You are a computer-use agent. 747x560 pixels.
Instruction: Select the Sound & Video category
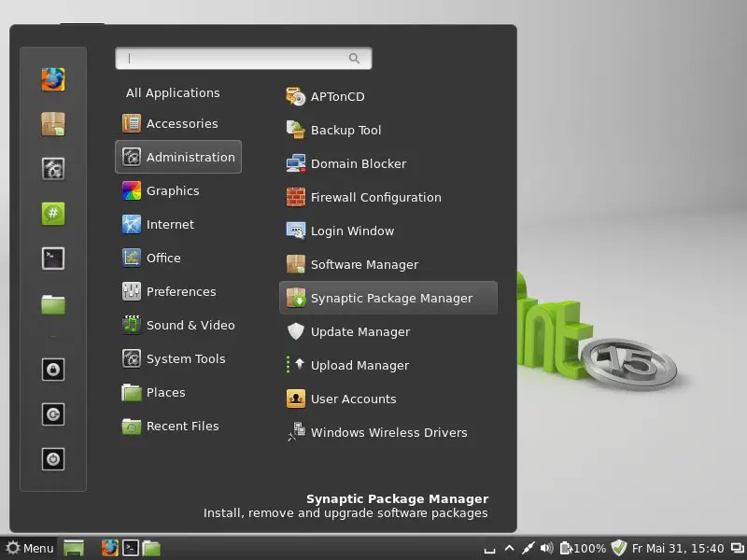(x=178, y=325)
